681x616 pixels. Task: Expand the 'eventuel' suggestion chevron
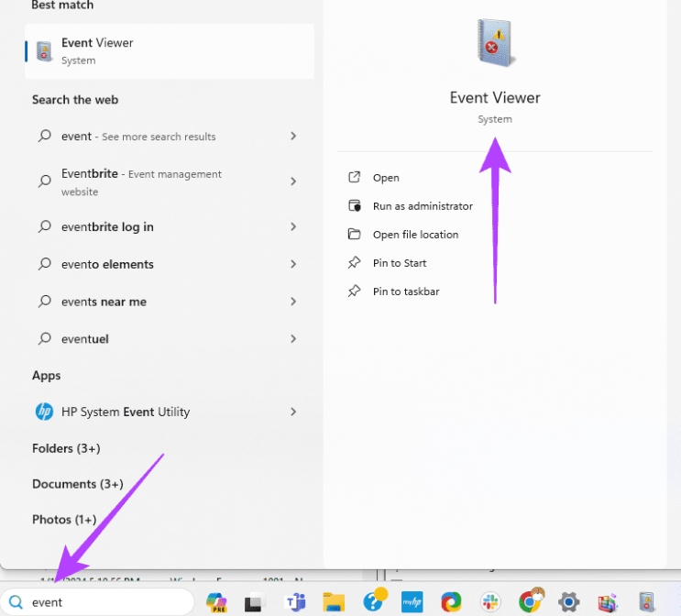coord(293,339)
